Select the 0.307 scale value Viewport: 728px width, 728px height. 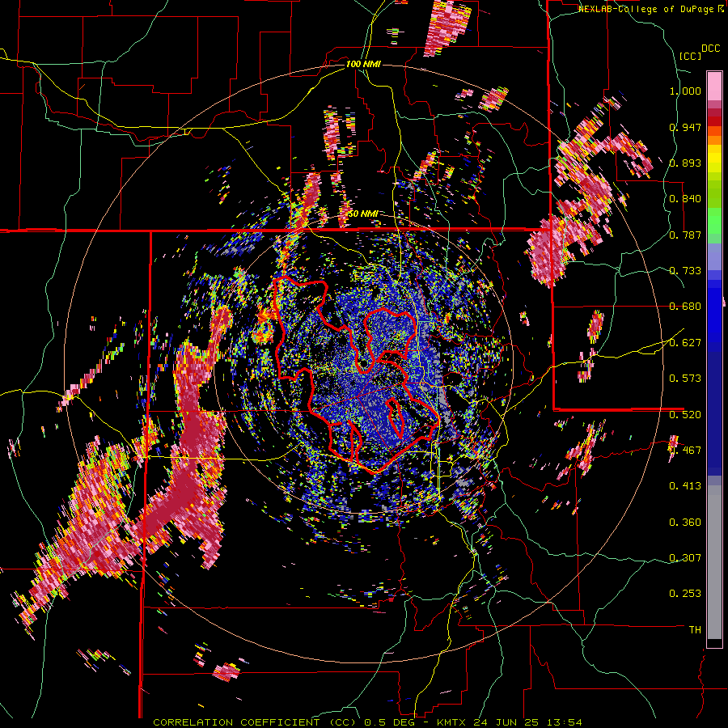click(685, 558)
